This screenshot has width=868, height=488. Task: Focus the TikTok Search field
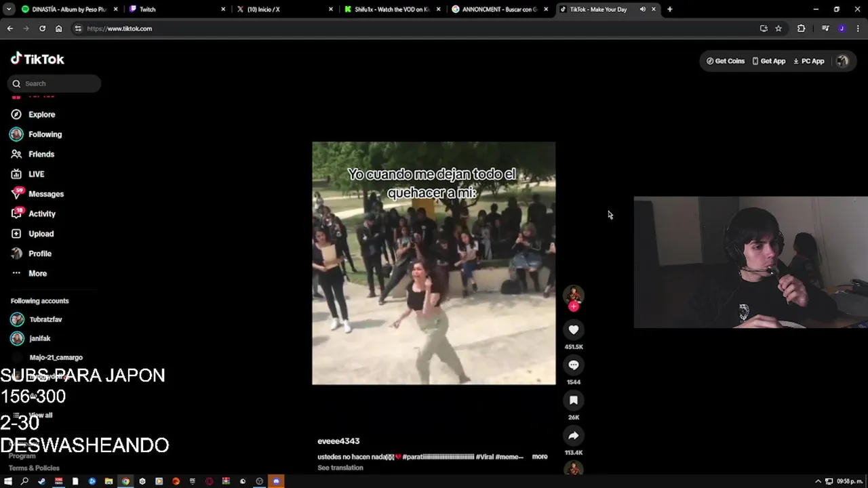pos(54,83)
